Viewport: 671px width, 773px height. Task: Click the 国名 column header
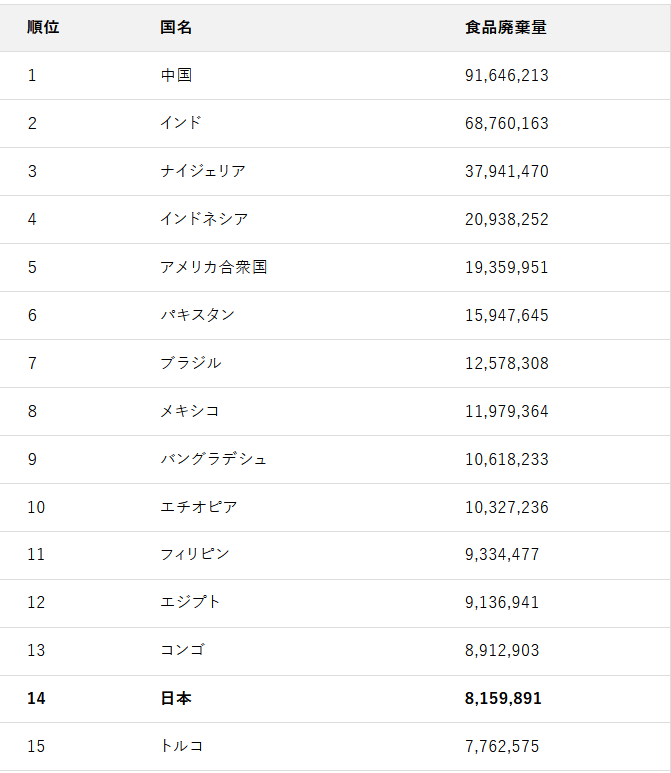pos(176,27)
